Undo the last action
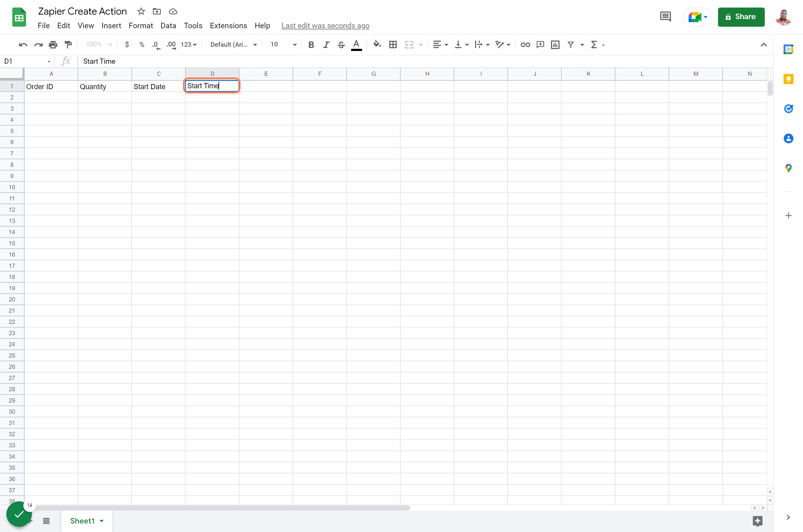This screenshot has width=803, height=532. [23, 45]
